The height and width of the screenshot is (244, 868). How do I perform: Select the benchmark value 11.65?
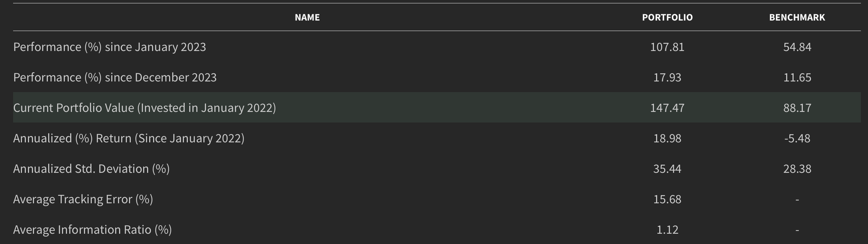(797, 77)
